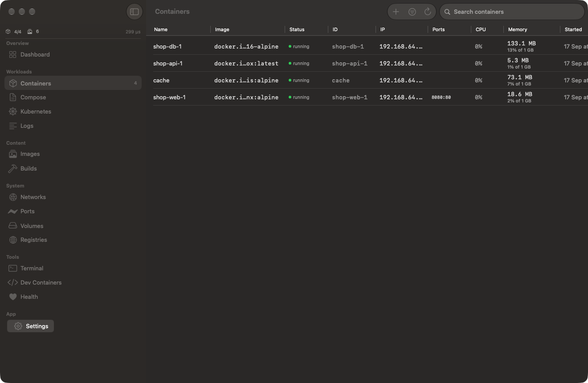Select the shop-db-1 container name

(167, 46)
